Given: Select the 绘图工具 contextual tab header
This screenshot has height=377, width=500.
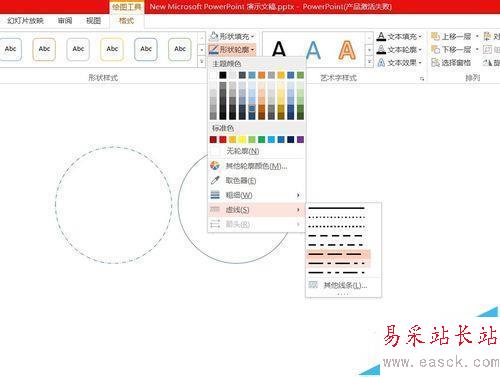Looking at the screenshot, I should (x=126, y=7).
